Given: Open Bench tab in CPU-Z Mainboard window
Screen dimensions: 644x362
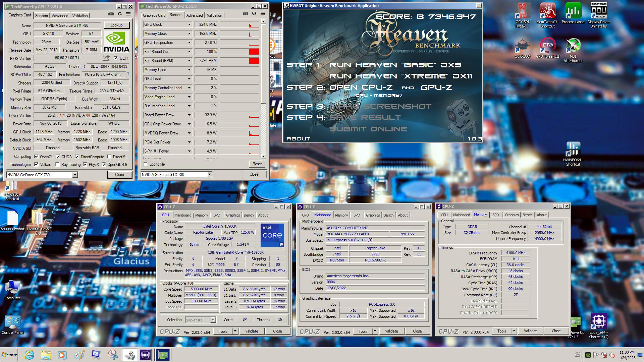Looking at the screenshot, I should 388,215.
